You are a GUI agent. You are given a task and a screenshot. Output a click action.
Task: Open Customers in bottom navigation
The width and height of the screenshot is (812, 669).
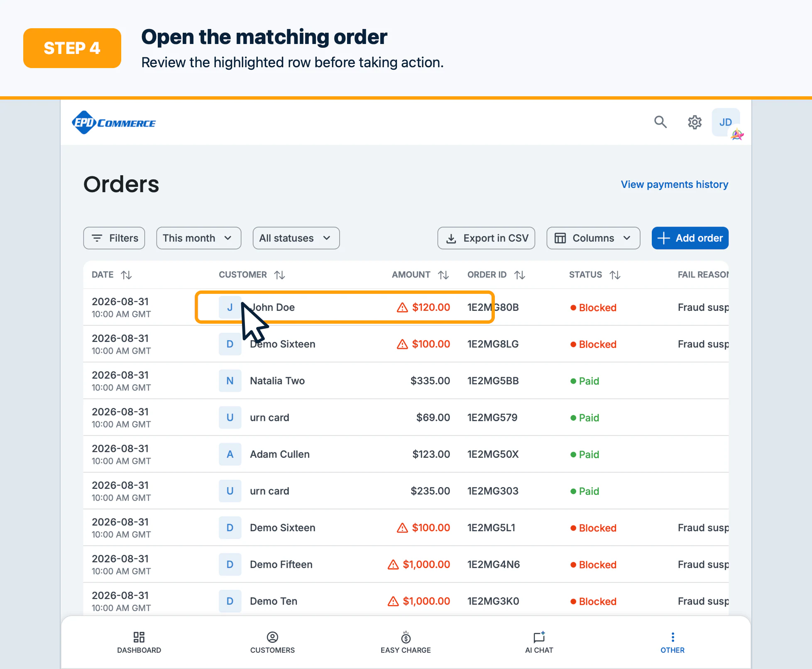click(x=272, y=643)
